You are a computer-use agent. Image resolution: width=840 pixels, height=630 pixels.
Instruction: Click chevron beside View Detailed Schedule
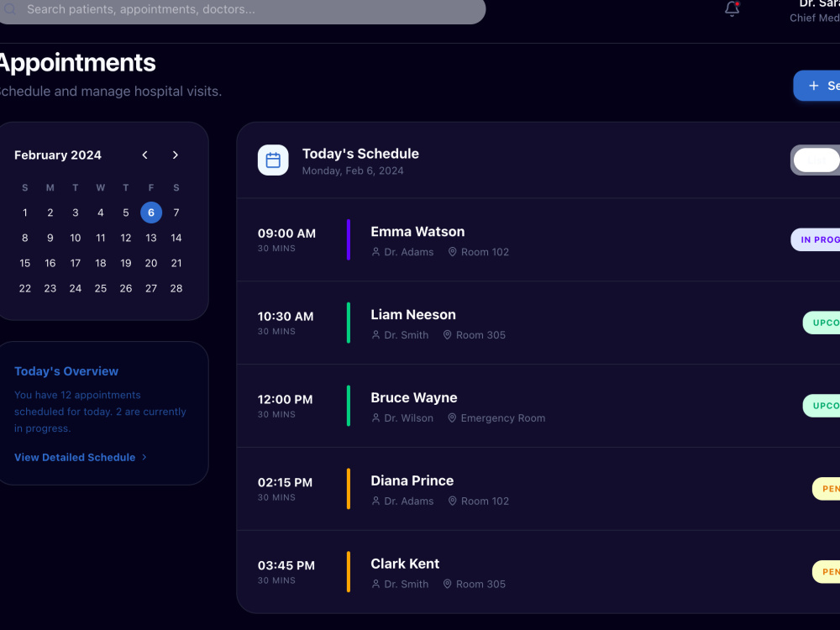pos(144,458)
